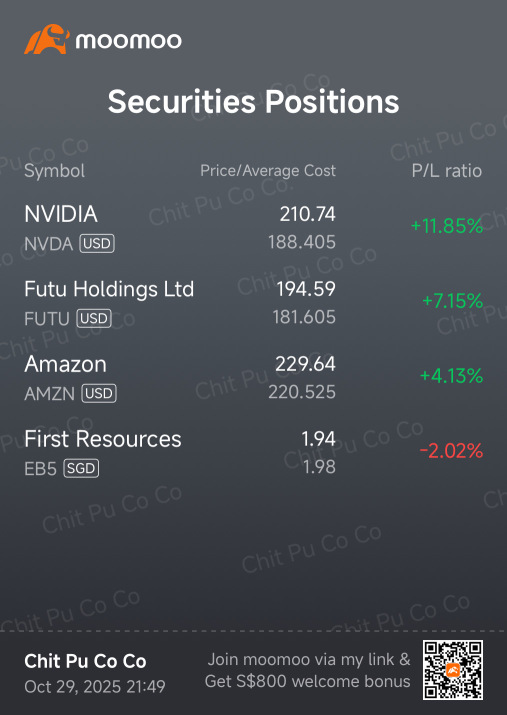The height and width of the screenshot is (715, 507).
Task: Click First Resources' -2.02% P/L value
Action: point(451,451)
